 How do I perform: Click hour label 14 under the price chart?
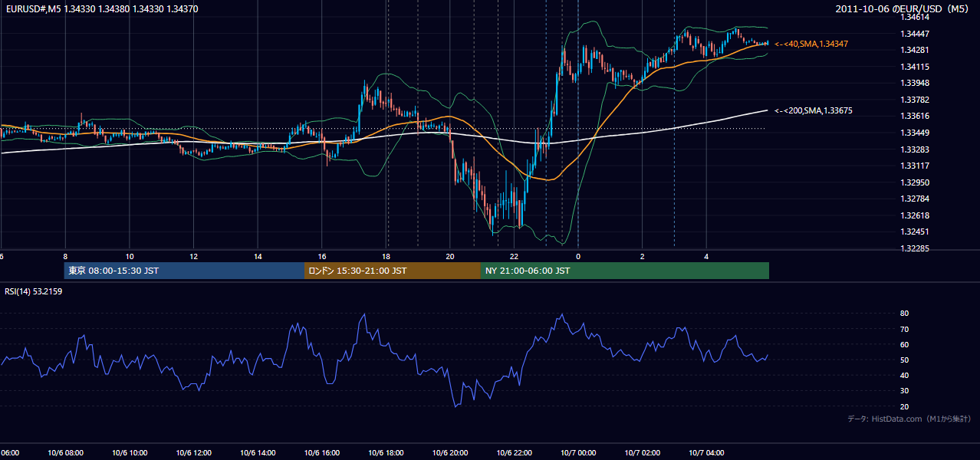pos(258,256)
